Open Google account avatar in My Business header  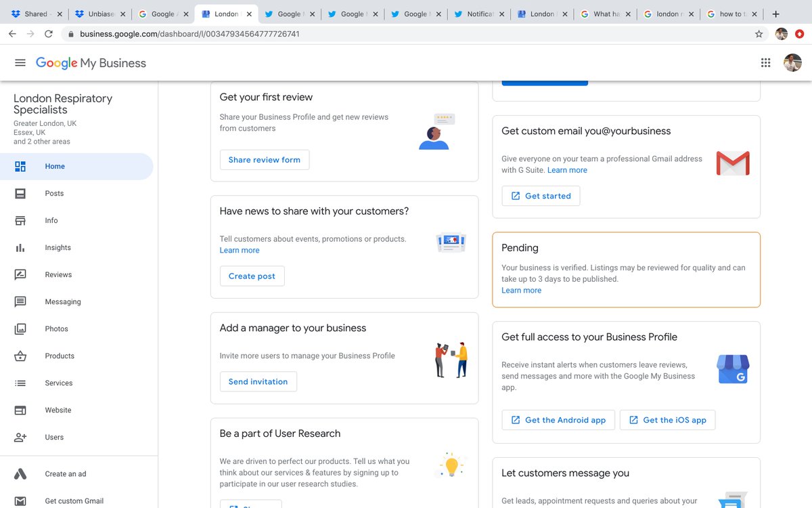(x=792, y=62)
